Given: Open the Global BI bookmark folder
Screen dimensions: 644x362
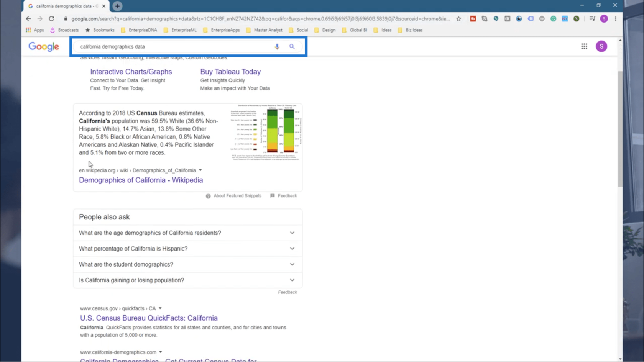Looking at the screenshot, I should tap(354, 30).
